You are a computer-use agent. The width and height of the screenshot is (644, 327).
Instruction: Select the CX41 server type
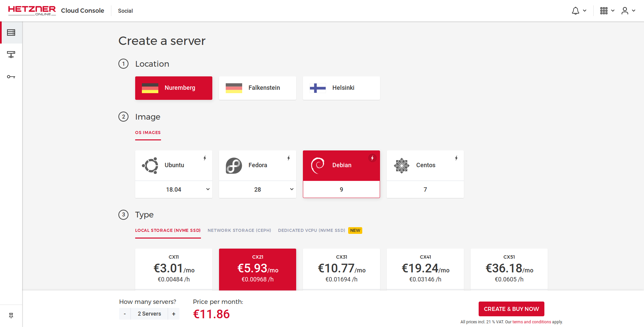(425, 269)
